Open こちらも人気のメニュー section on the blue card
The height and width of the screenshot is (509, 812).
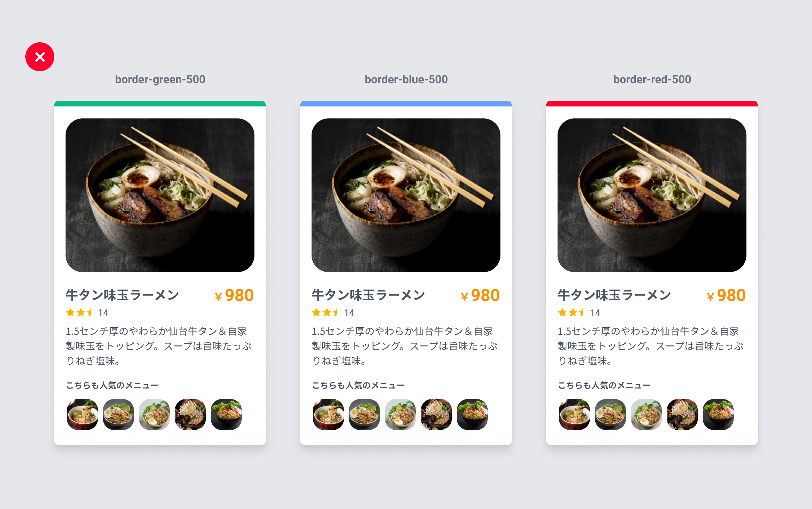point(358,385)
